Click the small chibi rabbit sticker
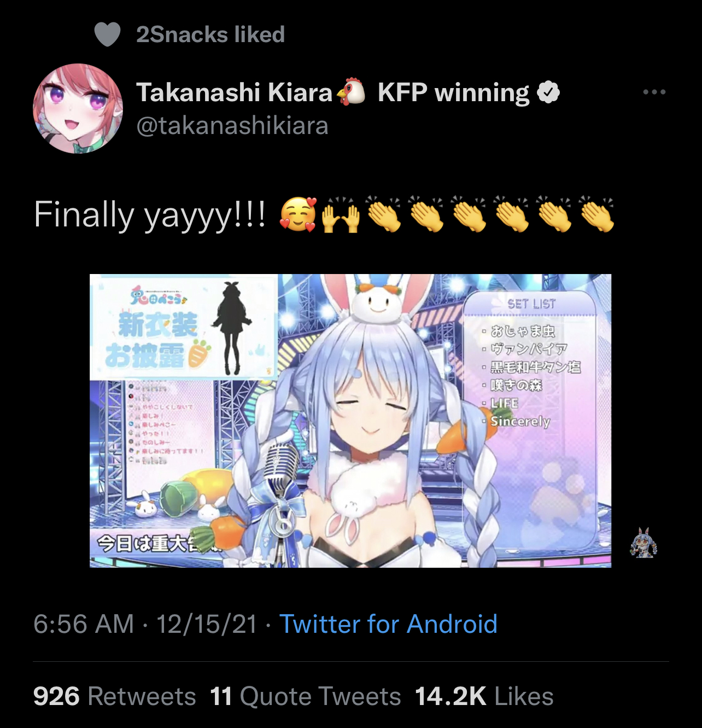 click(x=643, y=543)
